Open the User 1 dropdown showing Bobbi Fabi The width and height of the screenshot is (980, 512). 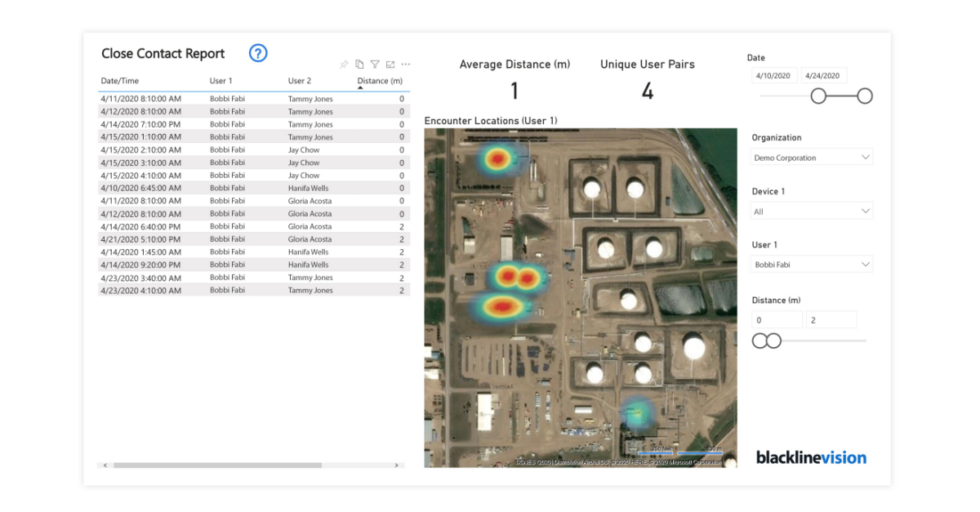[x=811, y=264]
